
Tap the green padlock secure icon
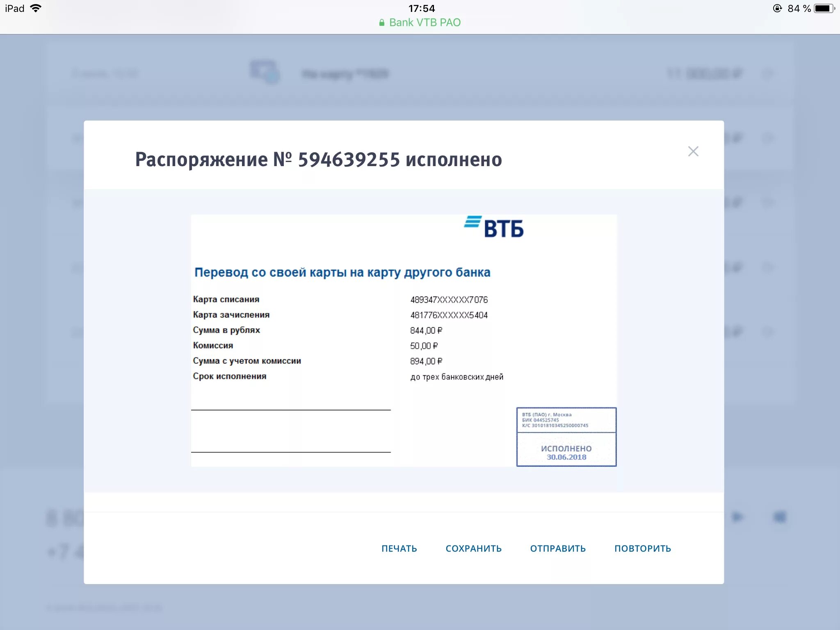click(x=382, y=23)
